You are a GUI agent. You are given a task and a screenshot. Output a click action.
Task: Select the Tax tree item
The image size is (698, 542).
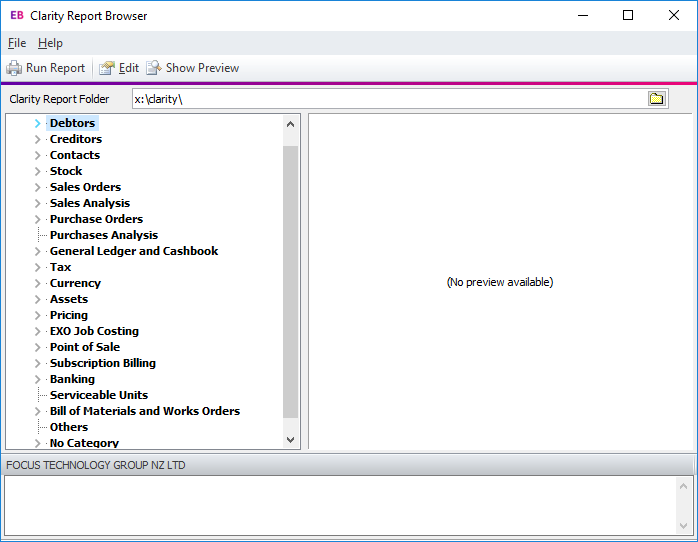point(60,267)
